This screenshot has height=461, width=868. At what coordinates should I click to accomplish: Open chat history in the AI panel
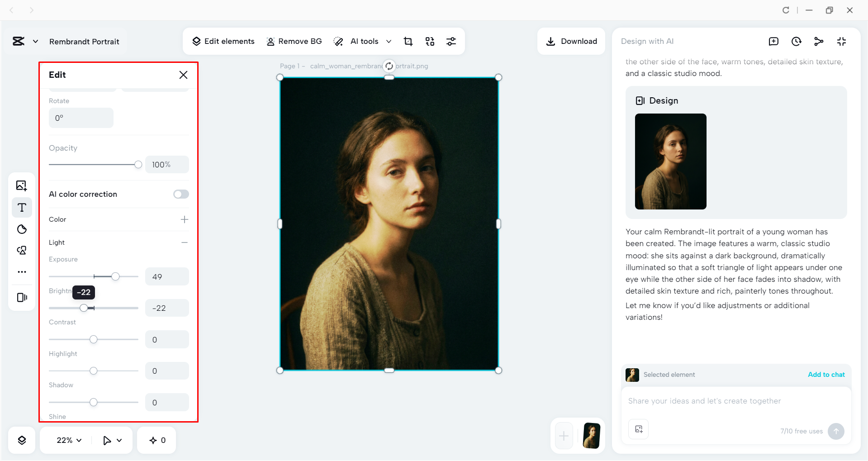click(x=796, y=41)
